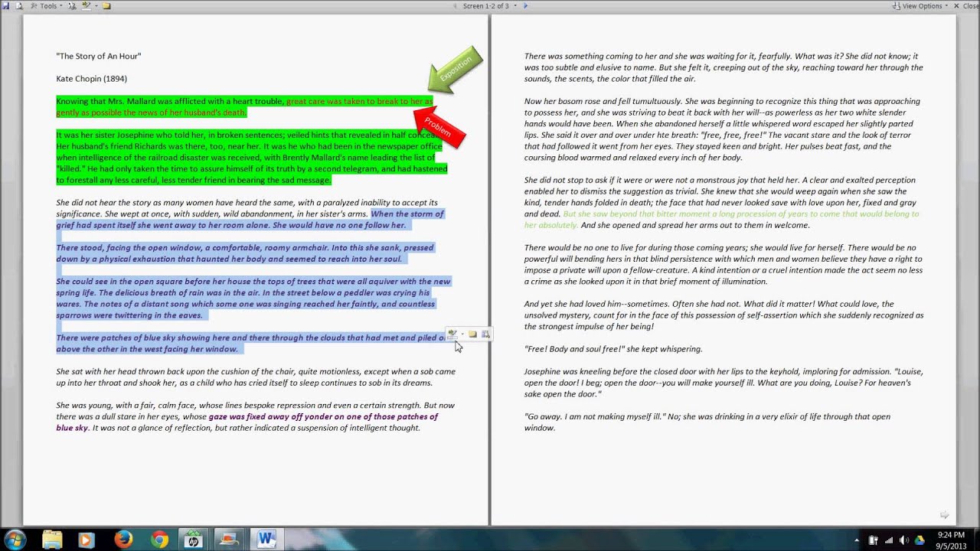The width and height of the screenshot is (980, 551).
Task: Close Full Screen Reading view
Action: [x=966, y=6]
